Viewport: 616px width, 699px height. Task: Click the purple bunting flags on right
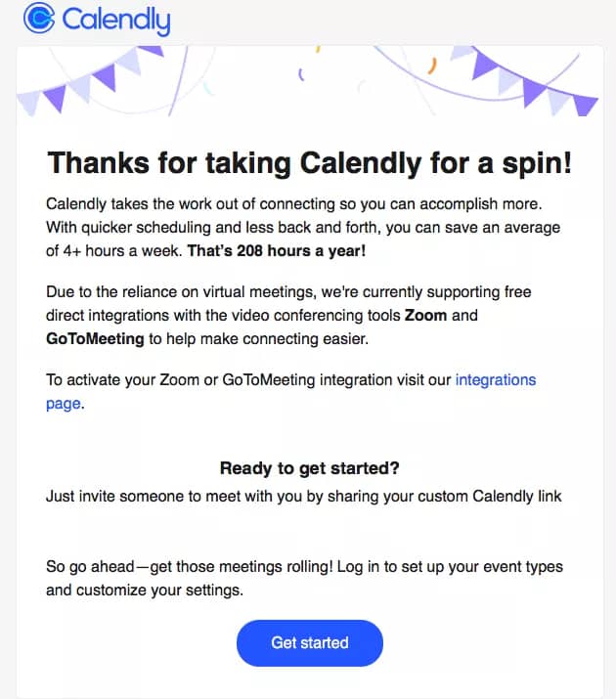[525, 81]
